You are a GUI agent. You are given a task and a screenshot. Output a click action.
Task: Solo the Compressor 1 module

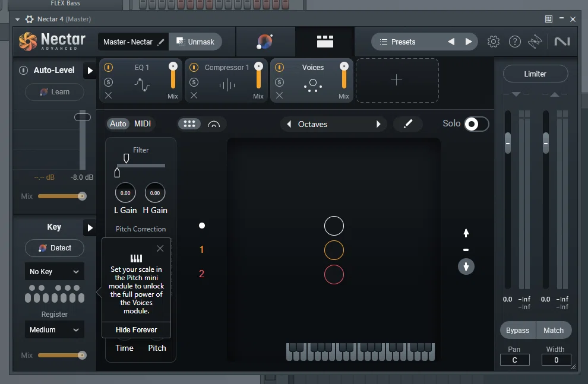pos(194,82)
